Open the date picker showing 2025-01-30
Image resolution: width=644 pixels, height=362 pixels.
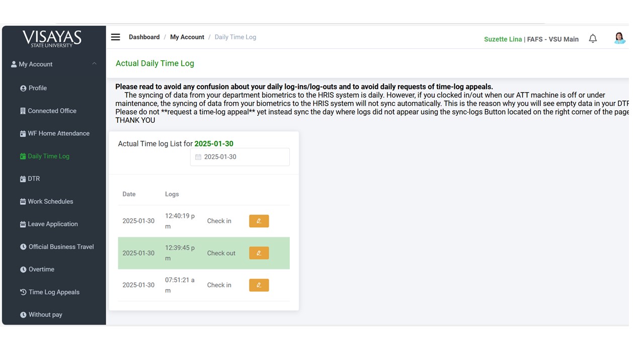click(239, 157)
